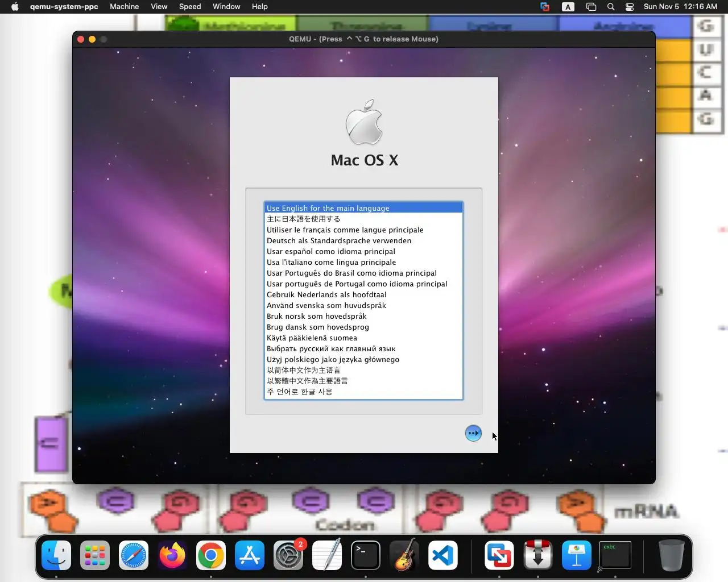
Task: Open the View menu
Action: pyautogui.click(x=159, y=6)
